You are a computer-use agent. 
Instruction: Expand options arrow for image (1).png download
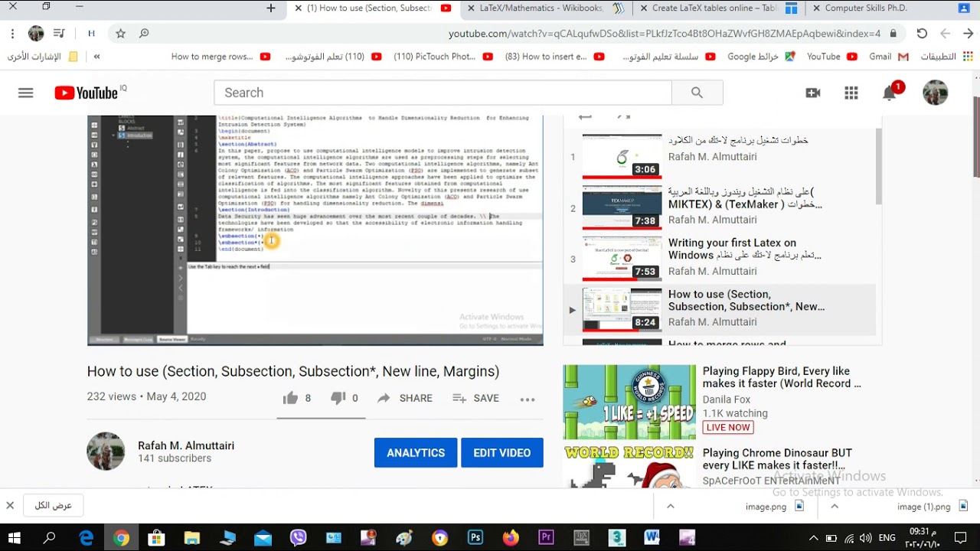[x=835, y=506]
